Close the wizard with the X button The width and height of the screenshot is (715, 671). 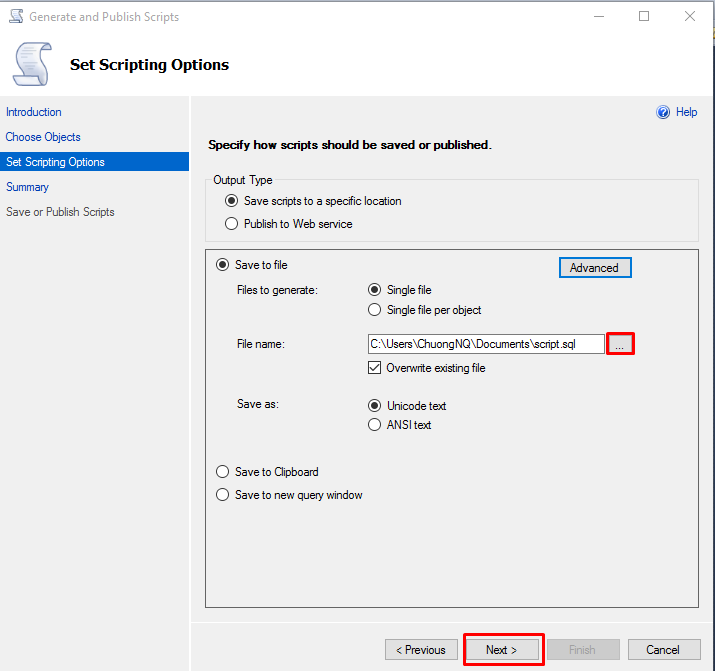click(x=689, y=17)
